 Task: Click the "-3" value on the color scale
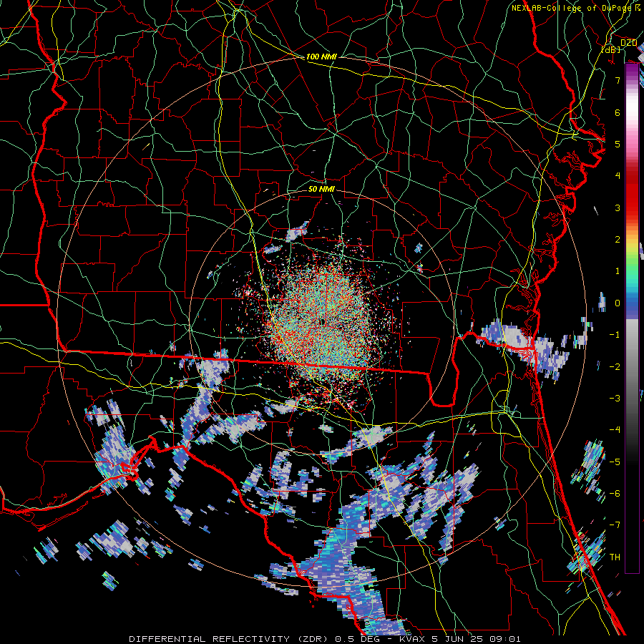coord(615,399)
